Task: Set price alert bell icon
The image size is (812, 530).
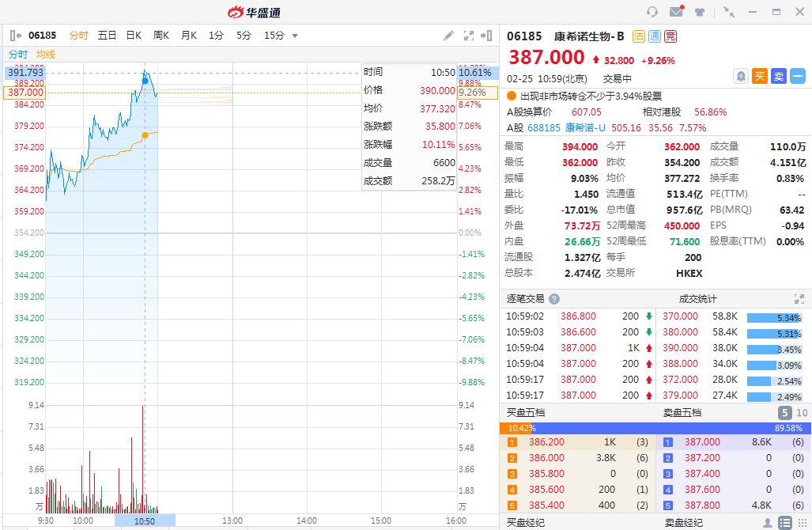Action: coord(741,76)
